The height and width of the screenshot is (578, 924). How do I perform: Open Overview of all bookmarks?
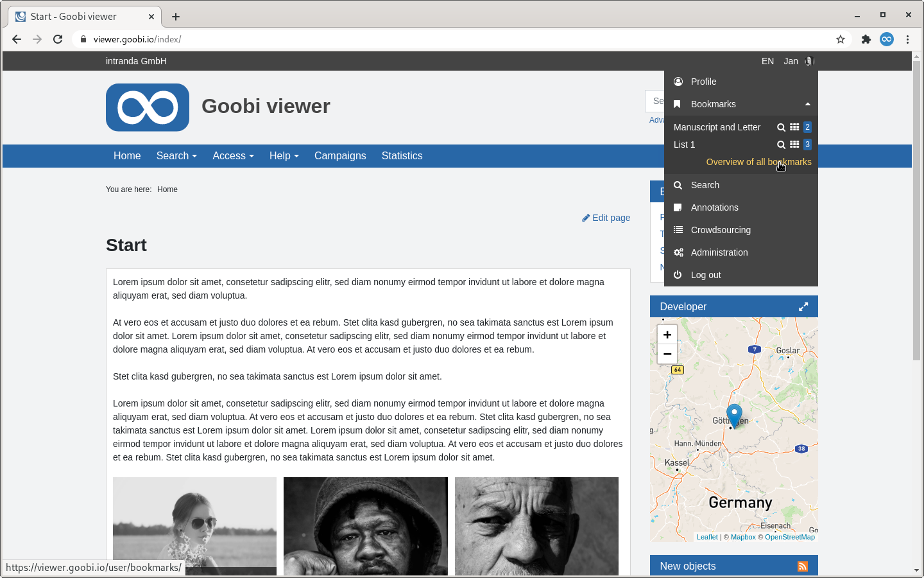tap(758, 162)
